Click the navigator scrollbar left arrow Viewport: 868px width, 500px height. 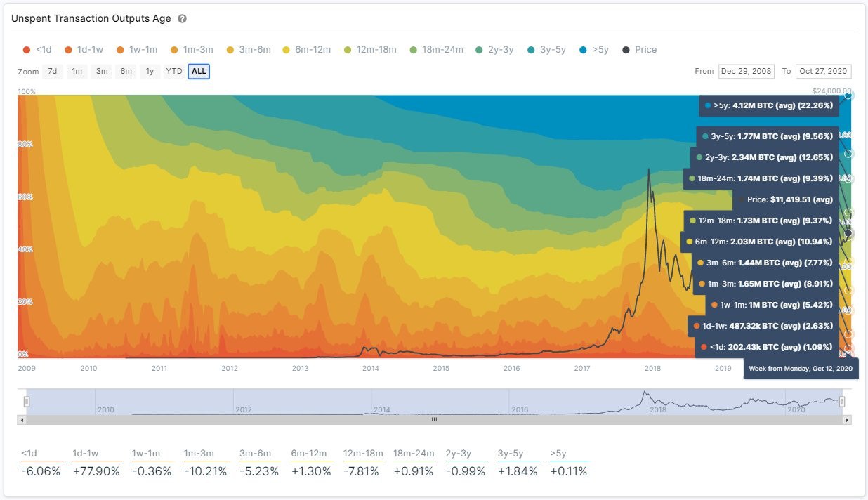[22, 420]
